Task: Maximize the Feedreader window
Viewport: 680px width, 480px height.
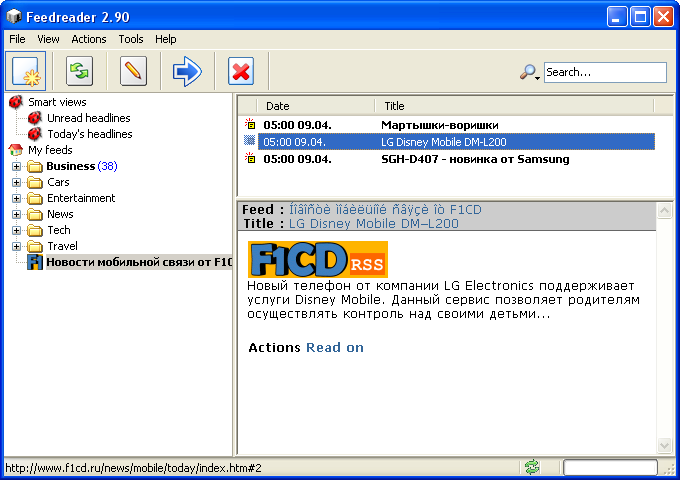Action: tap(640, 17)
